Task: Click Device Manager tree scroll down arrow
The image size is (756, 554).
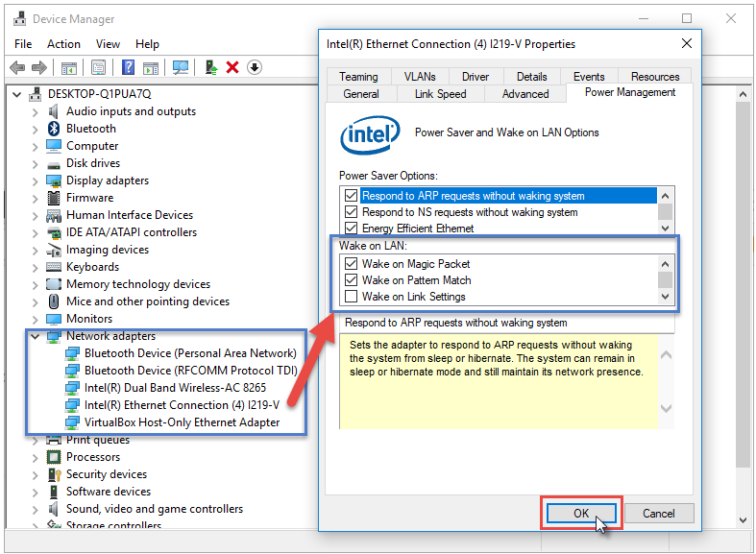Action: tap(743, 519)
